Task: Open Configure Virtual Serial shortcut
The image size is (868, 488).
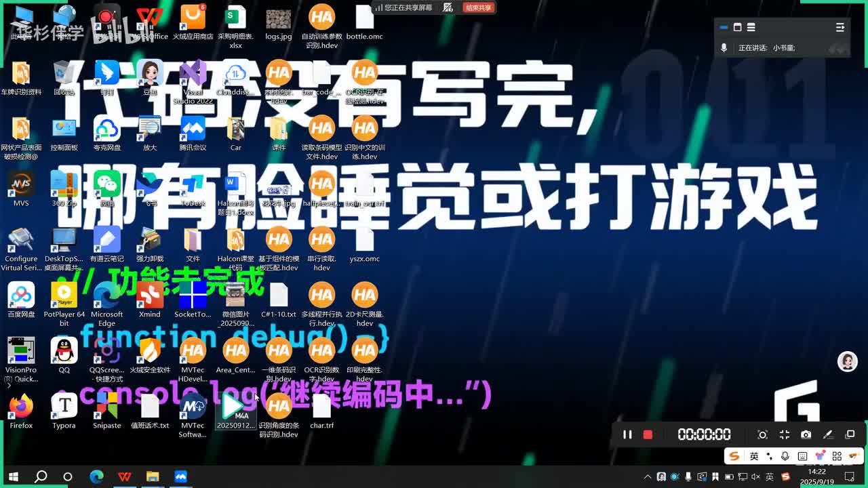Action: 21,249
